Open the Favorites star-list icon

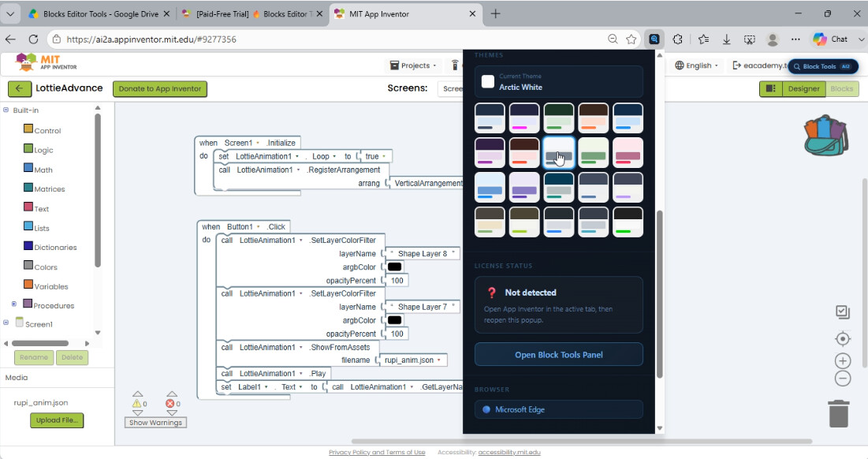coord(703,39)
